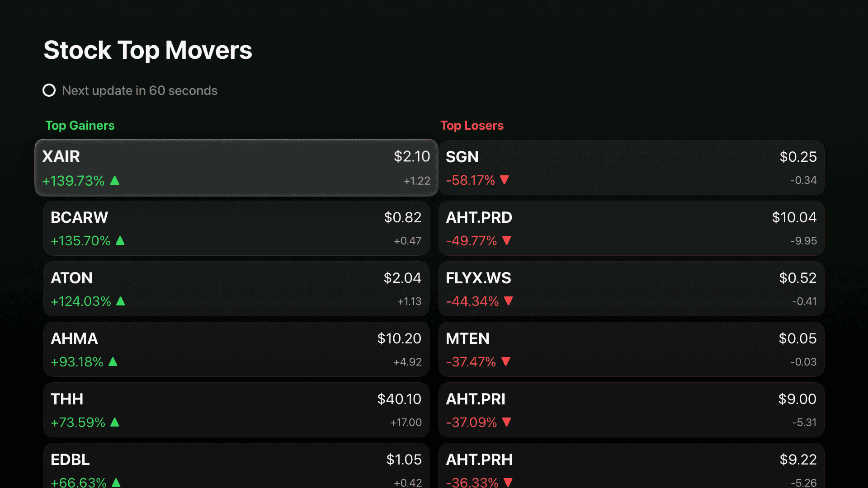Viewport: 868px width, 488px height.
Task: Click the green up arrow beside XAIR
Action: [115, 180]
